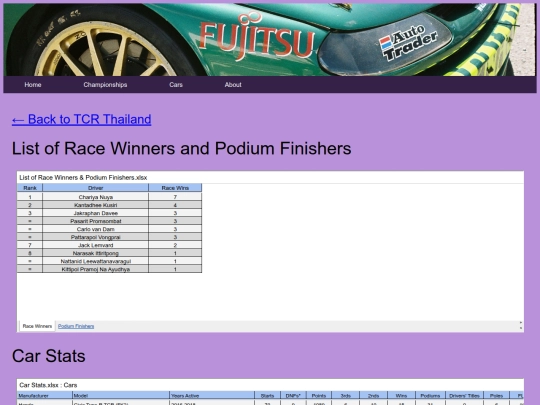Click Jack Lemvard's race wins value 2
This screenshot has width=540, height=405.
click(175, 245)
